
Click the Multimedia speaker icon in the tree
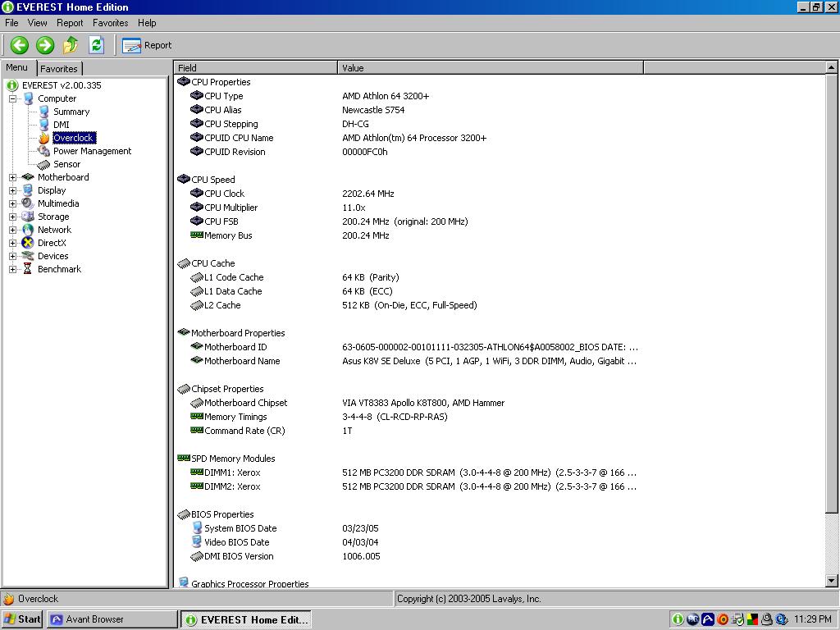pos(28,203)
